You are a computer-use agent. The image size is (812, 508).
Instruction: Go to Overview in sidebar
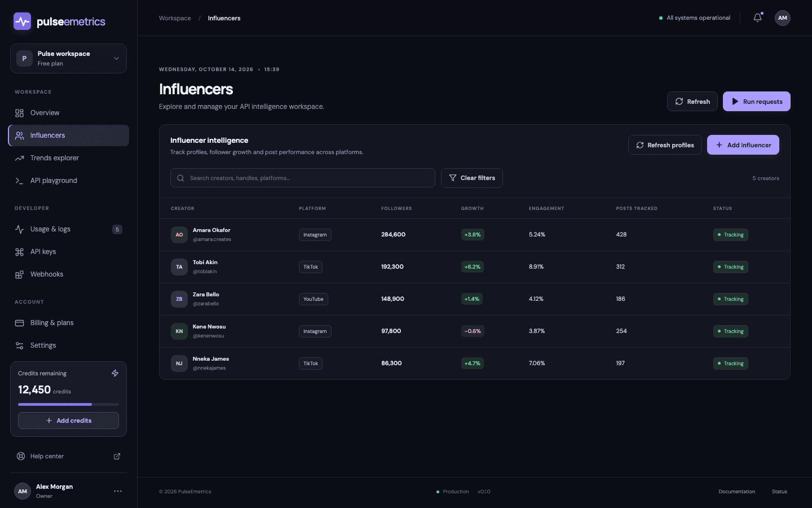pyautogui.click(x=68, y=113)
